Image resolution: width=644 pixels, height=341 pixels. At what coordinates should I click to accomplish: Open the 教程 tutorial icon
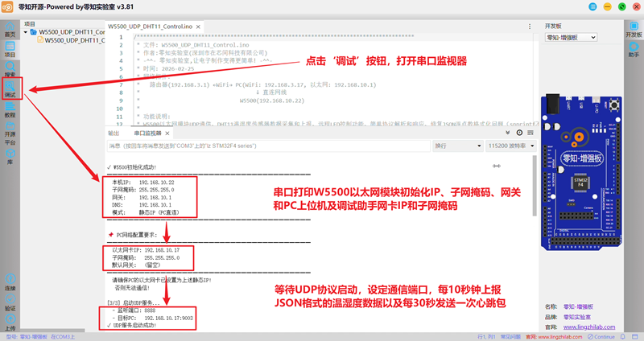10,110
